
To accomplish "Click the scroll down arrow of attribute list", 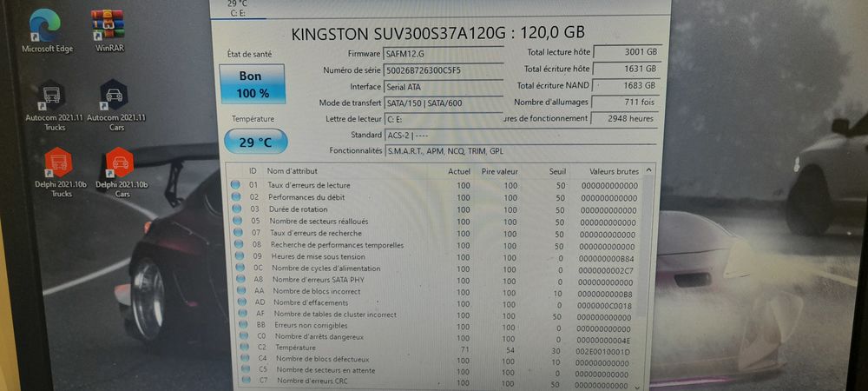I will (x=637, y=388).
